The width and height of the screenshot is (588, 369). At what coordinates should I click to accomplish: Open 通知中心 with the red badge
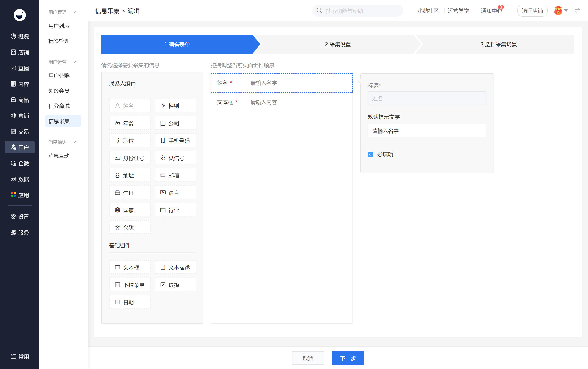491,11
